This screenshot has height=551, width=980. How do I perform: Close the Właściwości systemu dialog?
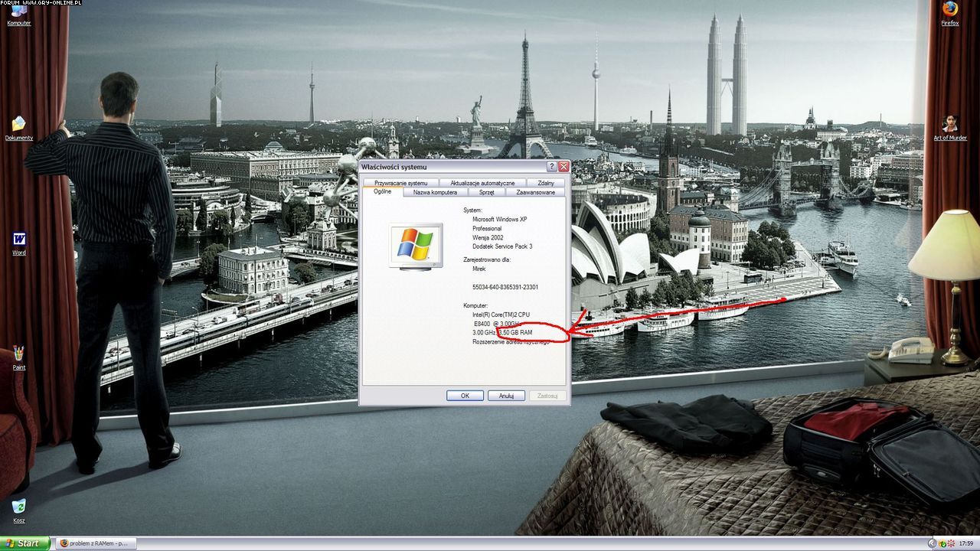click(563, 167)
